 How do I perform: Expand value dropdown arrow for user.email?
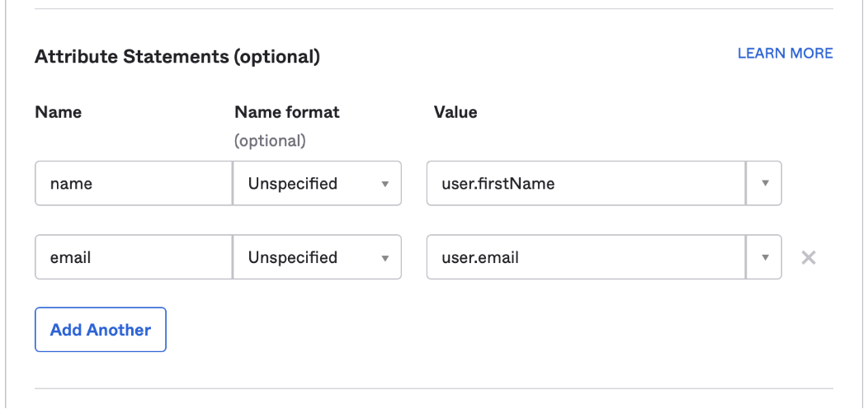(764, 257)
